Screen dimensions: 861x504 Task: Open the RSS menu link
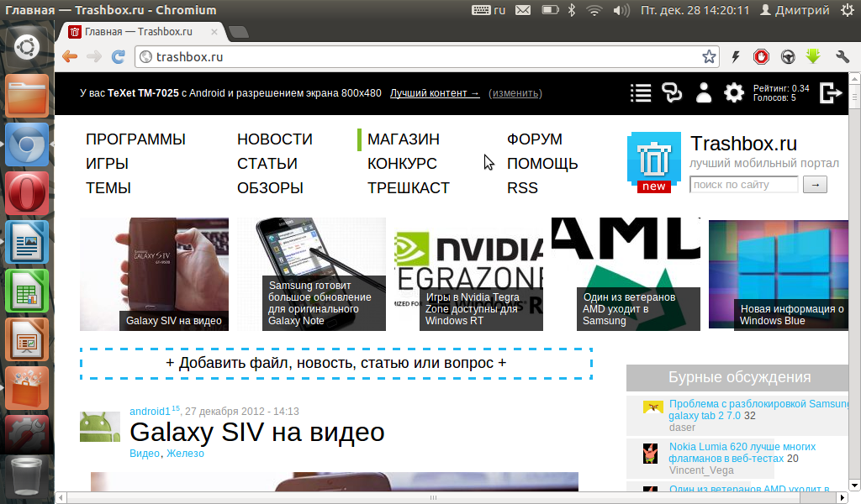(522, 188)
